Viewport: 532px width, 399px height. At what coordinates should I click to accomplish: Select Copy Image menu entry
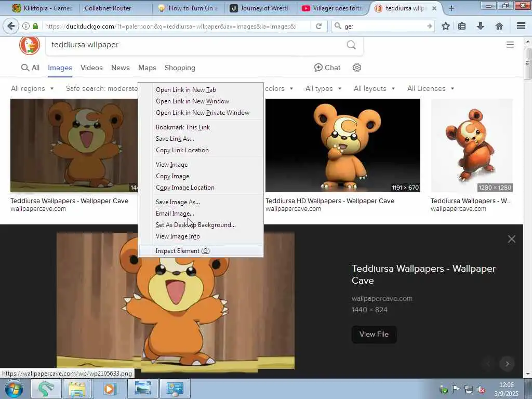[x=201, y=176]
